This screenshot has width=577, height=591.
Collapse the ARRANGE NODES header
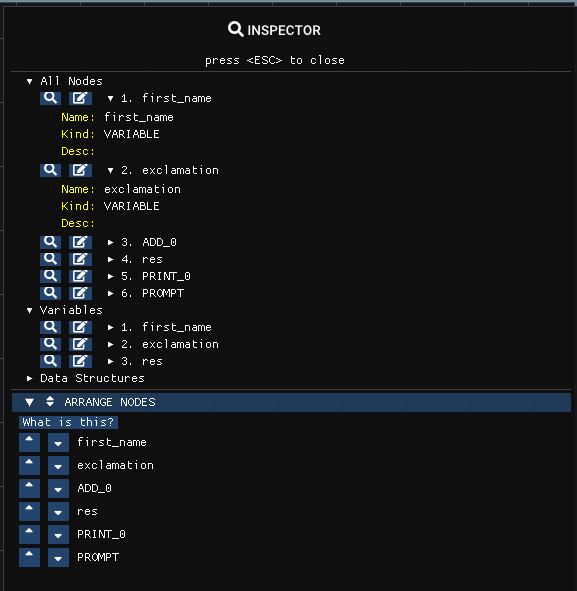click(29, 402)
